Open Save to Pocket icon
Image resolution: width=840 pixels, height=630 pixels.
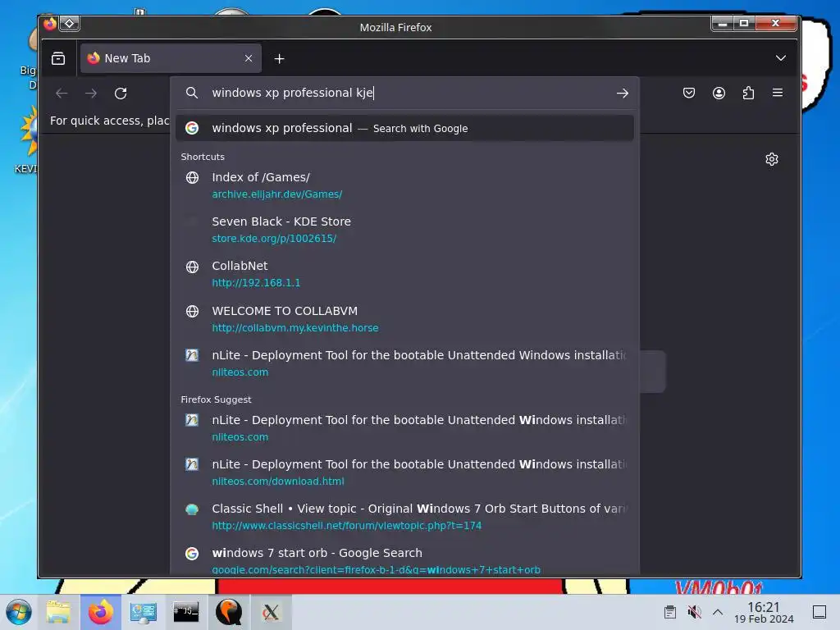pyautogui.click(x=689, y=94)
